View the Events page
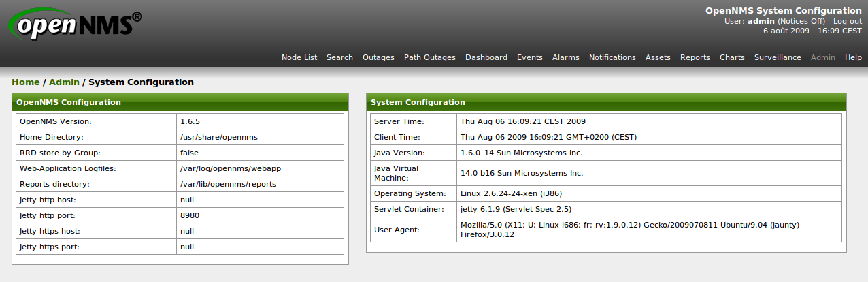The width and height of the screenshot is (868, 282). click(529, 58)
